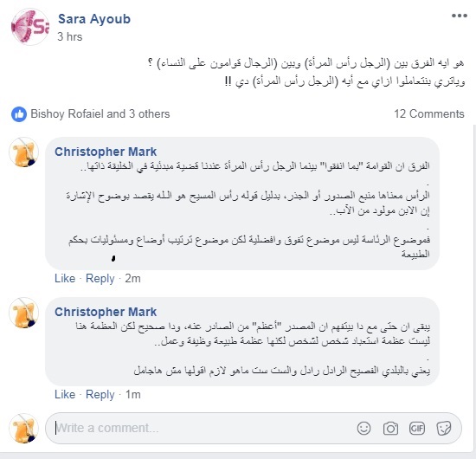Open the second Christopher Mark commenter avatar

tap(24, 313)
